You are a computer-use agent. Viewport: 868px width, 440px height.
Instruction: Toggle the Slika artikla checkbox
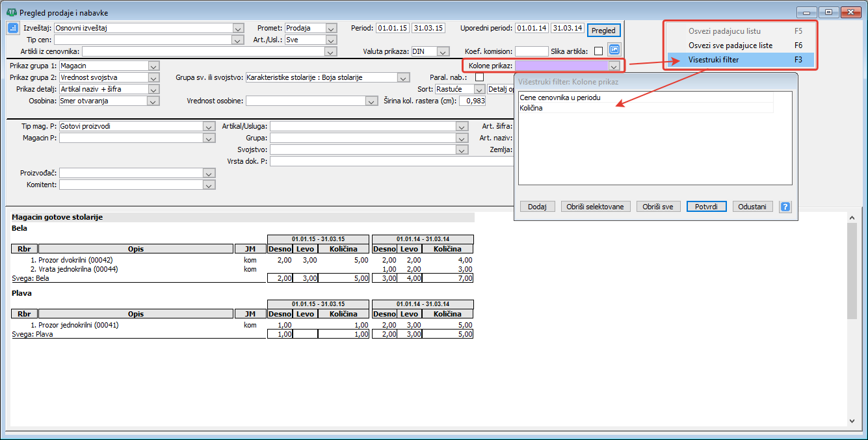click(598, 51)
